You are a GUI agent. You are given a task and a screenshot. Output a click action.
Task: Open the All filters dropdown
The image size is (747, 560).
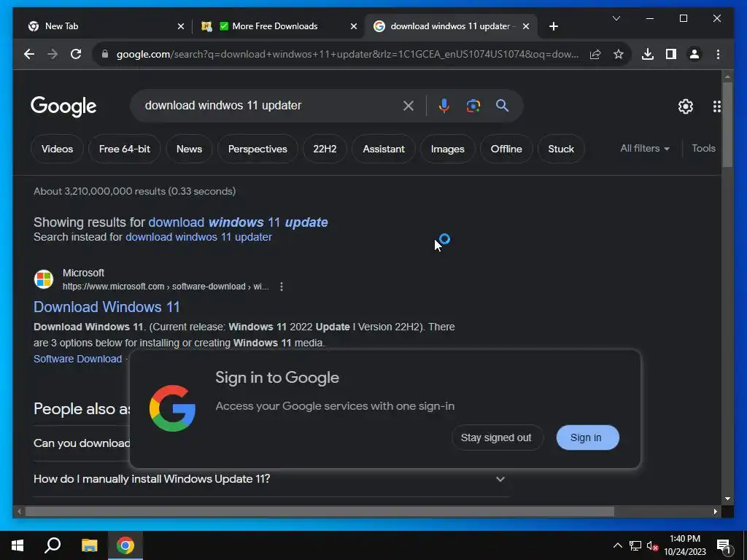click(645, 149)
